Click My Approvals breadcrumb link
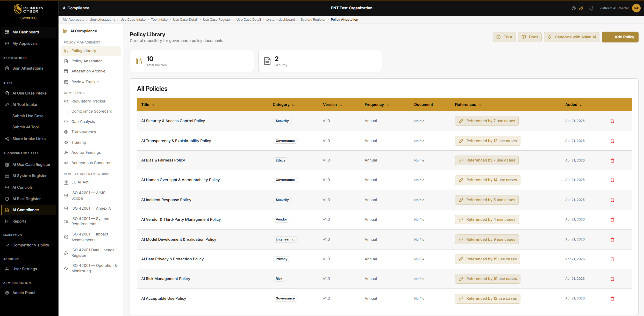The width and height of the screenshot is (644, 316). (x=73, y=20)
